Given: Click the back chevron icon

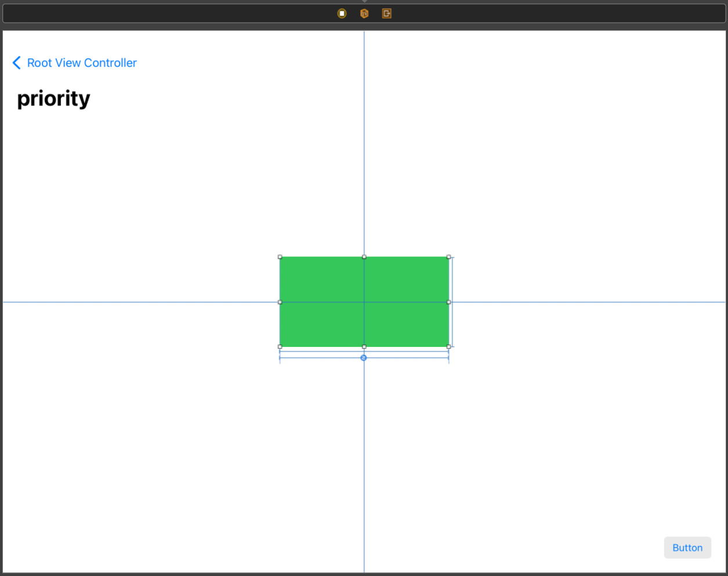Looking at the screenshot, I should click(16, 63).
